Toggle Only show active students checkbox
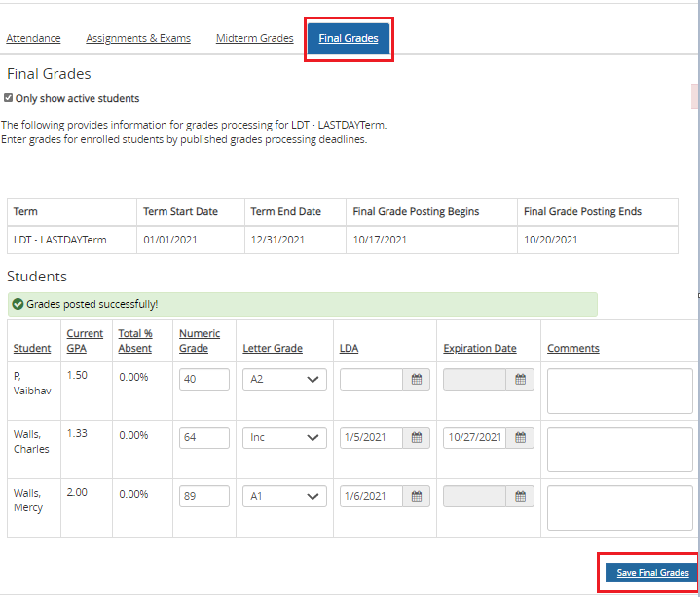This screenshot has height=597, width=700. (9, 98)
